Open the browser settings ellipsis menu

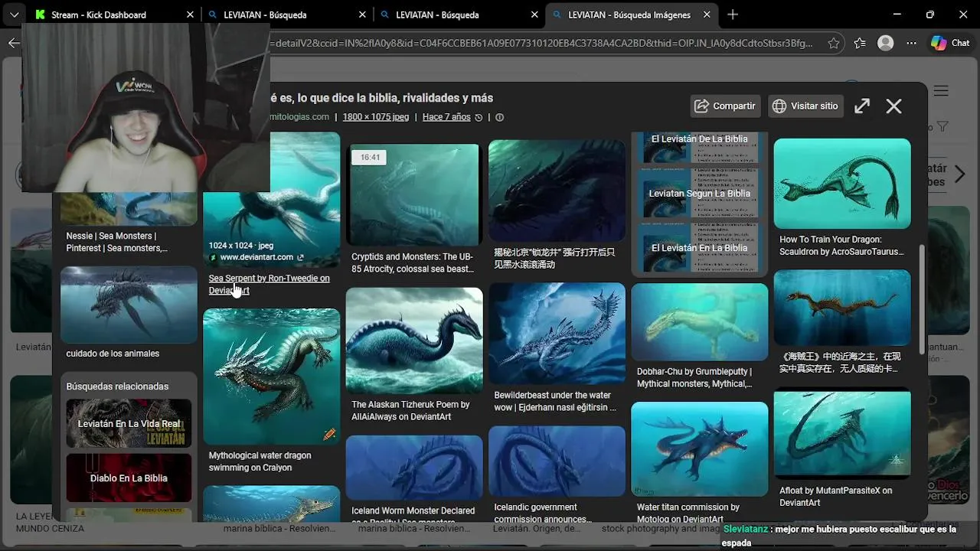coord(912,44)
